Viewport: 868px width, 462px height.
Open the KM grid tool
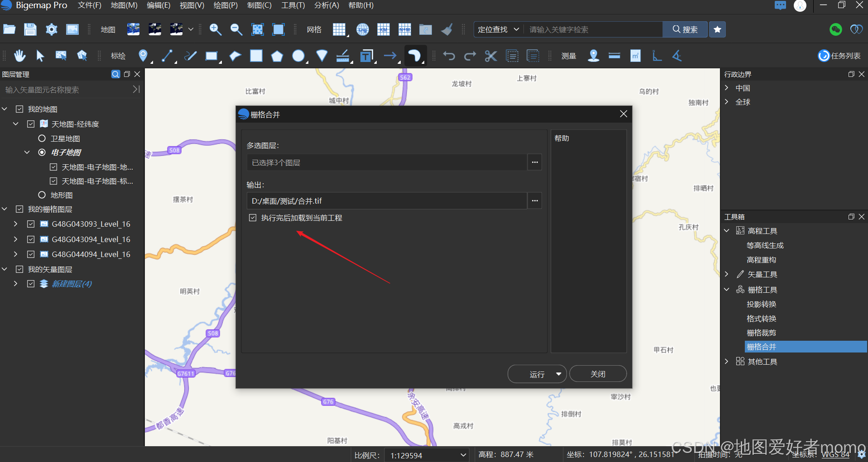point(383,29)
